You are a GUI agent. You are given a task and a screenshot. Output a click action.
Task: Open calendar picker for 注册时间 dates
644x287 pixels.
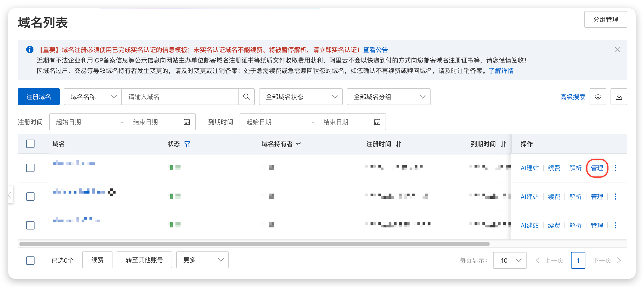pyautogui.click(x=186, y=122)
